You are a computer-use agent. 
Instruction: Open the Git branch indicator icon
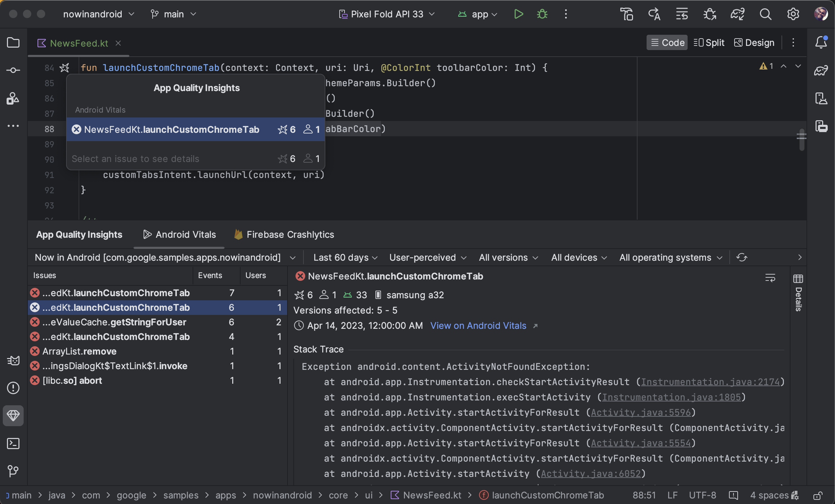[153, 13]
